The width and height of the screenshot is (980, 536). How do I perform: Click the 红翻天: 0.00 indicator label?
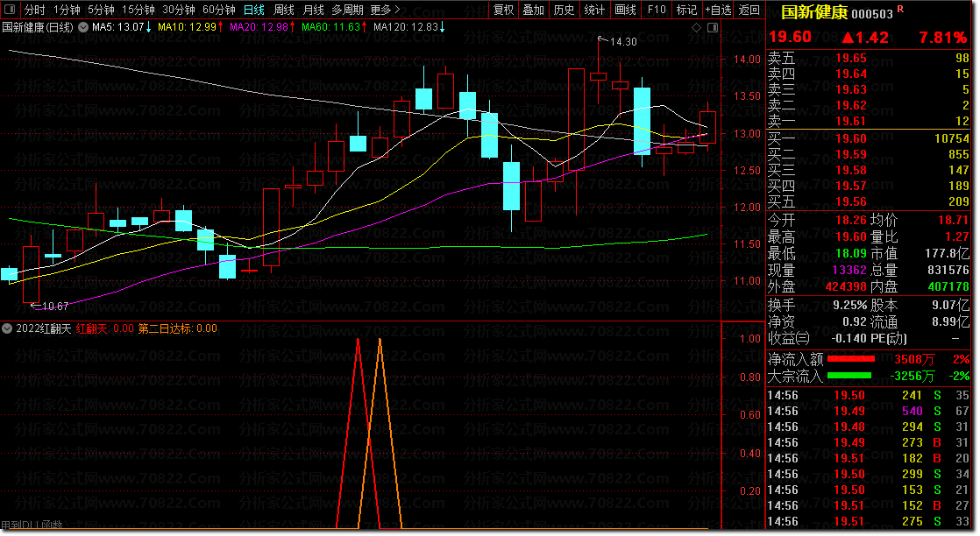[x=105, y=328]
